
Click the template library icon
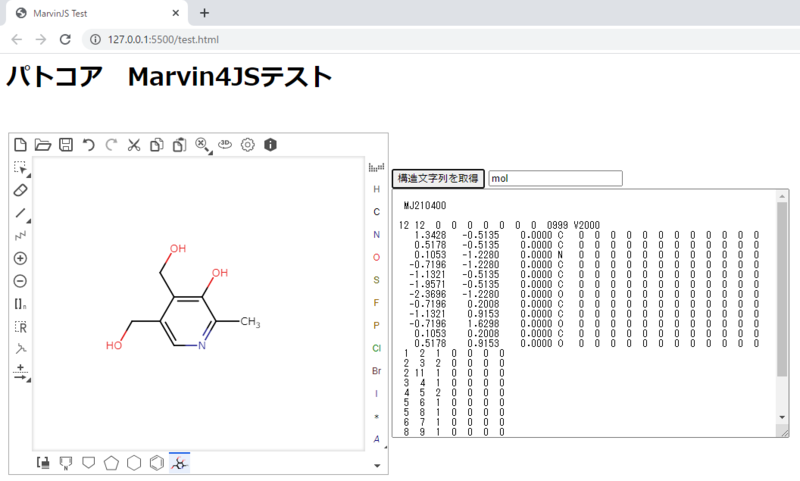coord(43,463)
